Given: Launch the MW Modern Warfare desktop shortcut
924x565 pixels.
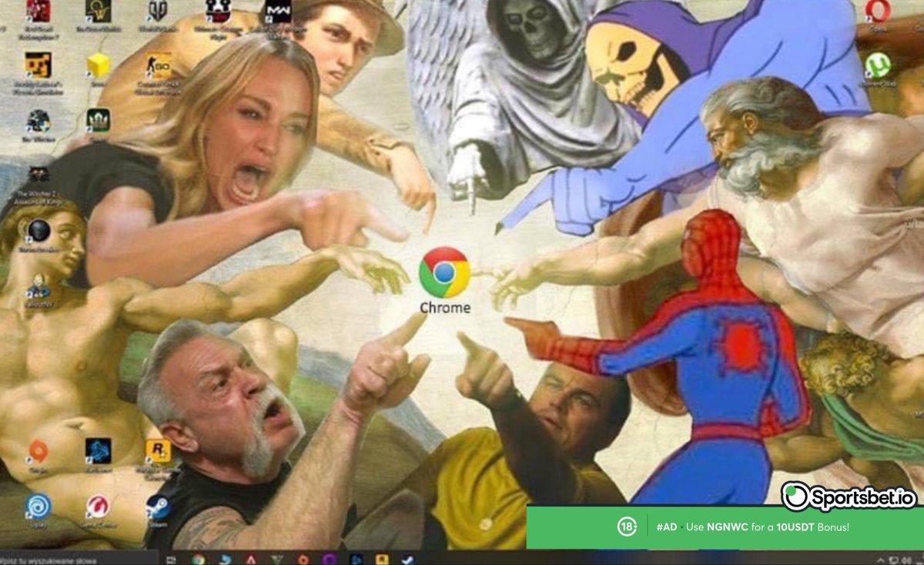Looking at the screenshot, I should pyautogui.click(x=277, y=11).
